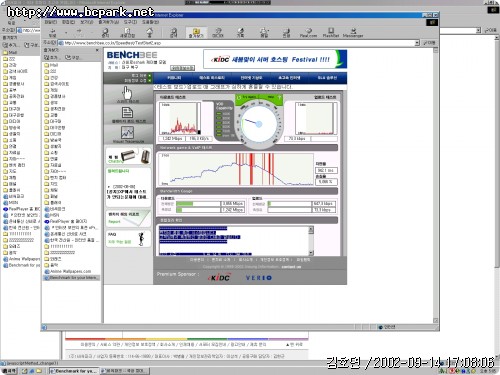
Task: Click the Go button in the background window
Action: [x=490, y=30]
